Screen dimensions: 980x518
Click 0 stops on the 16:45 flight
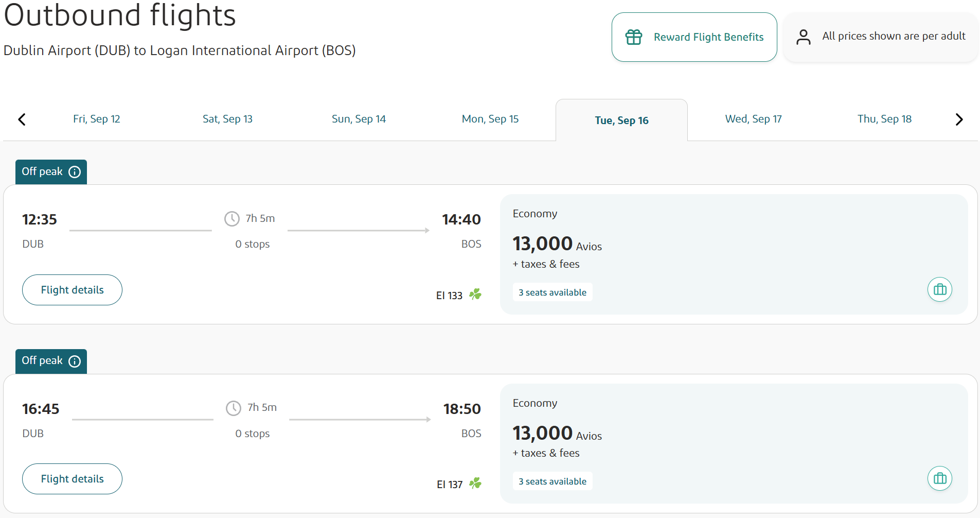point(253,434)
